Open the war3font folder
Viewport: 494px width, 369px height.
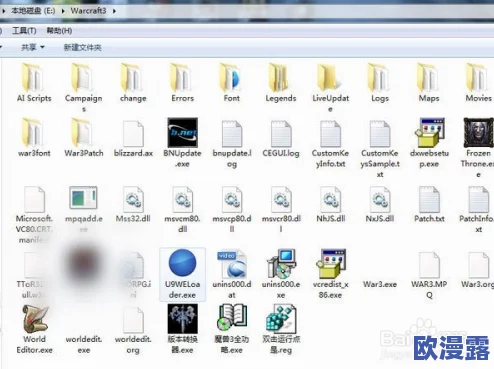point(34,137)
